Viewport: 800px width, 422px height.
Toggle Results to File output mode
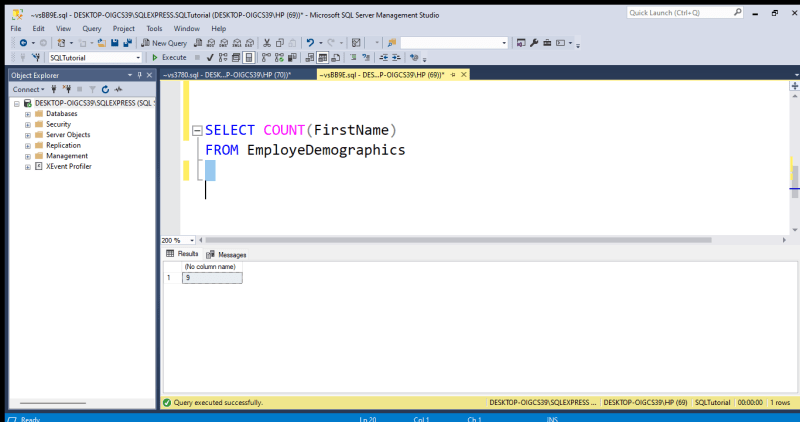pos(336,58)
